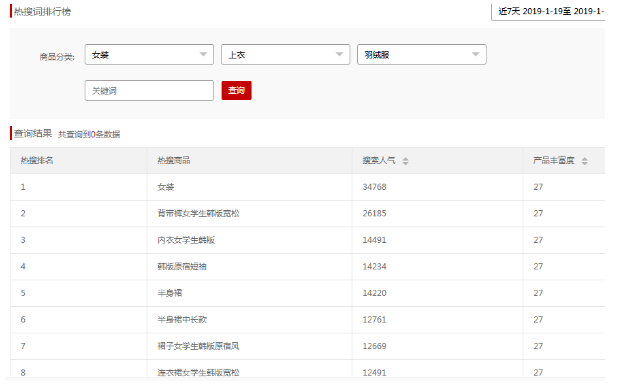
Task: Click the 查询结果 section heading
Action: tap(33, 133)
